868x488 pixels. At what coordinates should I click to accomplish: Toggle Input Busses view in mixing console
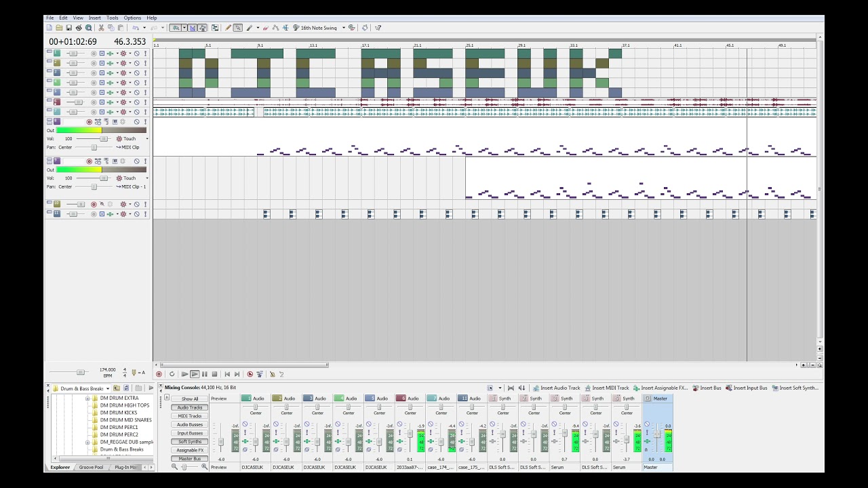[x=190, y=433]
